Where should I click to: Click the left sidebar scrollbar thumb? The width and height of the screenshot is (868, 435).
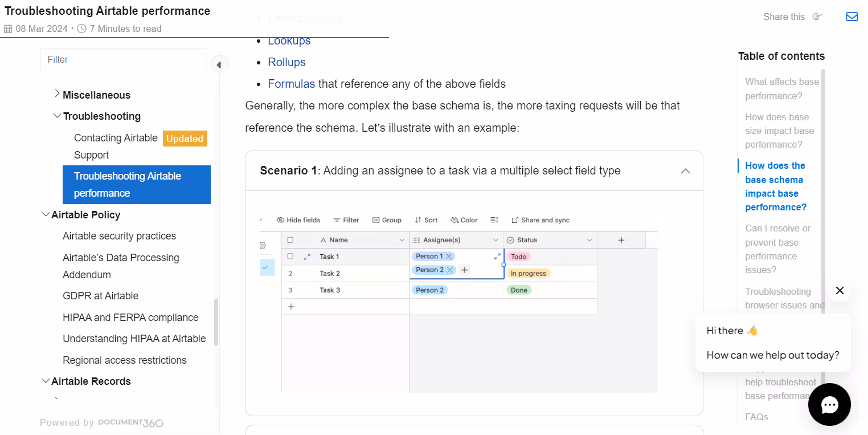click(x=216, y=322)
